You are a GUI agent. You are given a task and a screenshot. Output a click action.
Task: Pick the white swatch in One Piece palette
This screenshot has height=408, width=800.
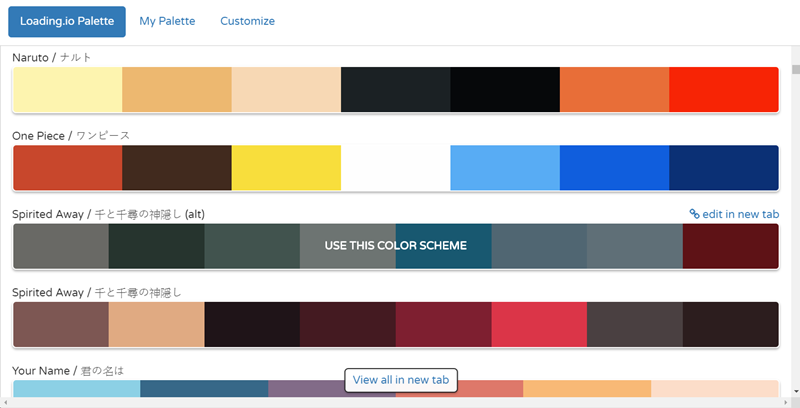[x=395, y=167]
